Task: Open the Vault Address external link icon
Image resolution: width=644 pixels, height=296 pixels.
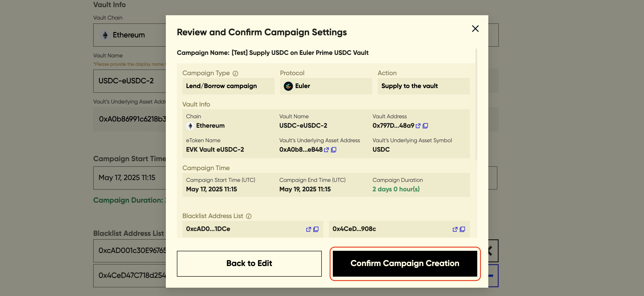Action: coord(418,126)
